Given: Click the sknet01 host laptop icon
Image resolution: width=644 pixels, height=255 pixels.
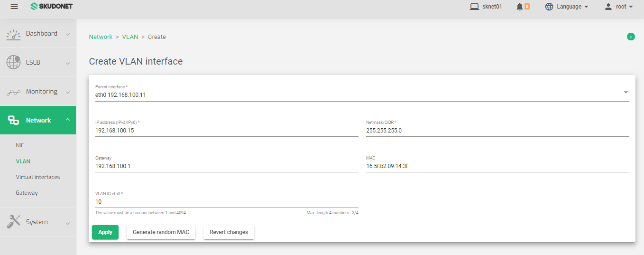Looking at the screenshot, I should (x=474, y=7).
